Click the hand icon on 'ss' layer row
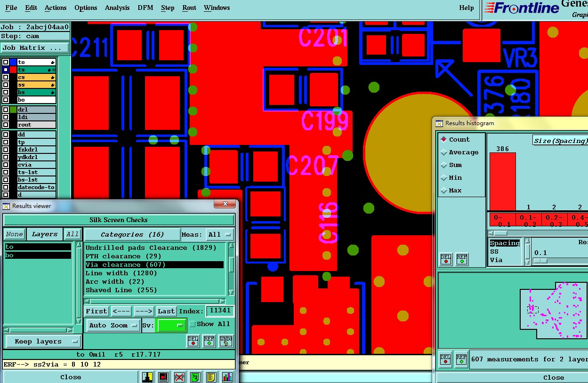 [x=53, y=85]
